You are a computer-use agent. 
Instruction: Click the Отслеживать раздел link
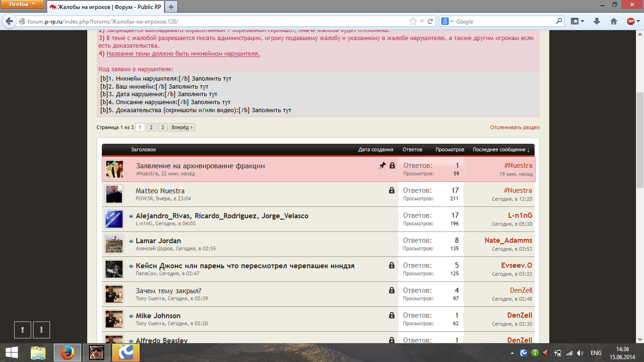point(515,127)
